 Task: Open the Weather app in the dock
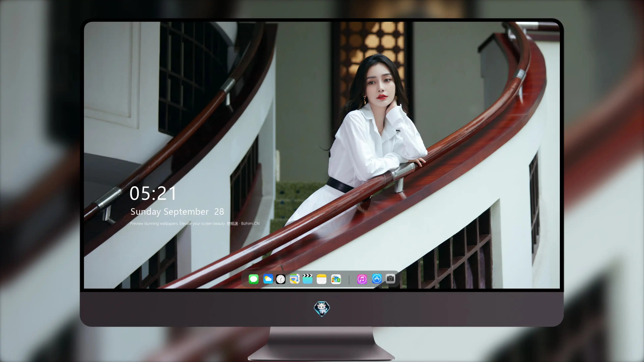268,279
